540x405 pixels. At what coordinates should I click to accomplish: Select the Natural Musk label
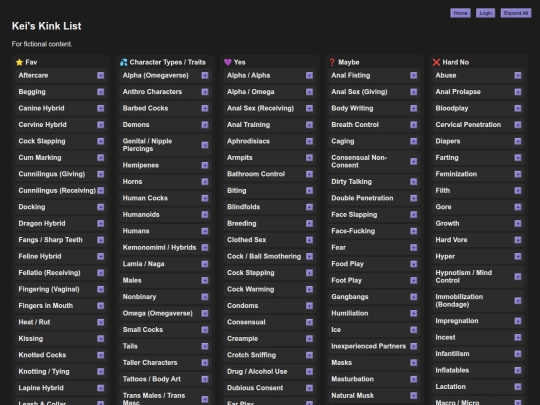tap(353, 396)
